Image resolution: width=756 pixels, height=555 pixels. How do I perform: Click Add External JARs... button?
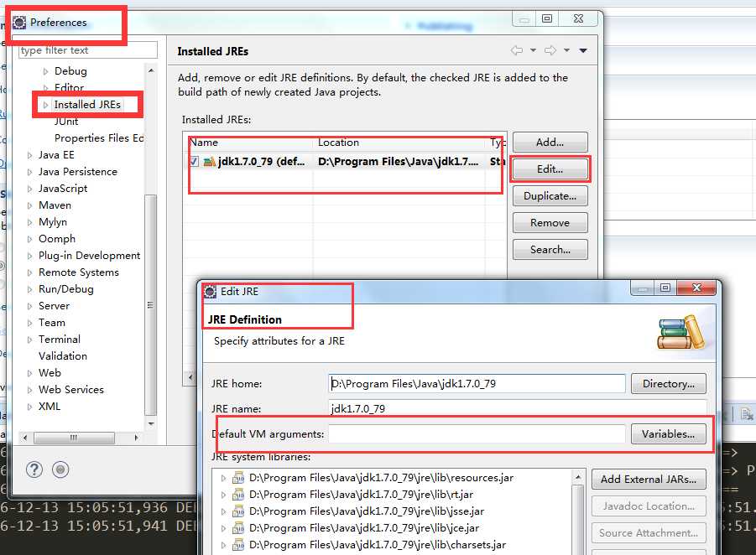tap(649, 480)
